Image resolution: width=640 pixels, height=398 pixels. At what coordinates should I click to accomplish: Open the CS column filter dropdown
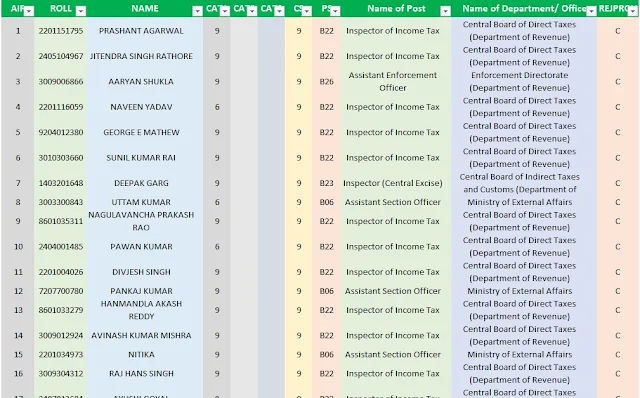point(307,11)
